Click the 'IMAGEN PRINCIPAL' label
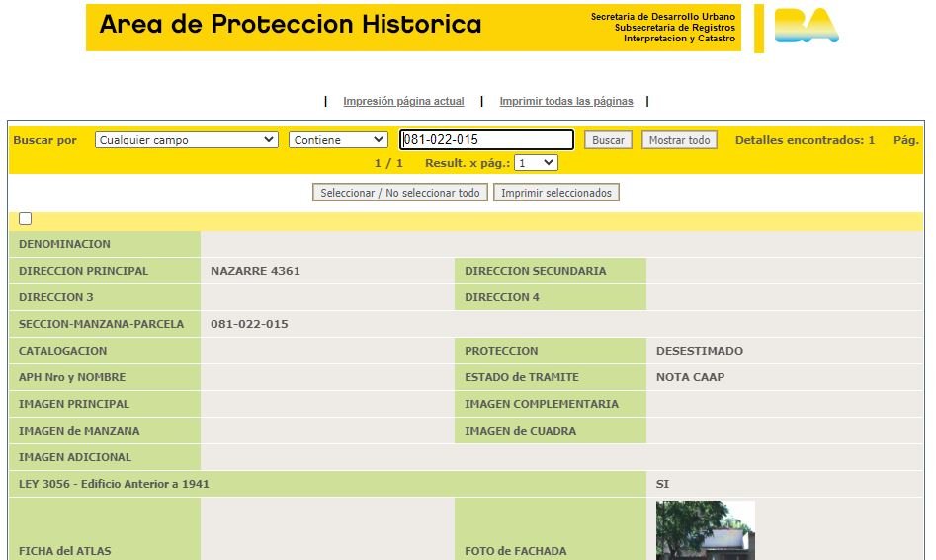Image resolution: width=936 pixels, height=560 pixels. click(x=74, y=404)
